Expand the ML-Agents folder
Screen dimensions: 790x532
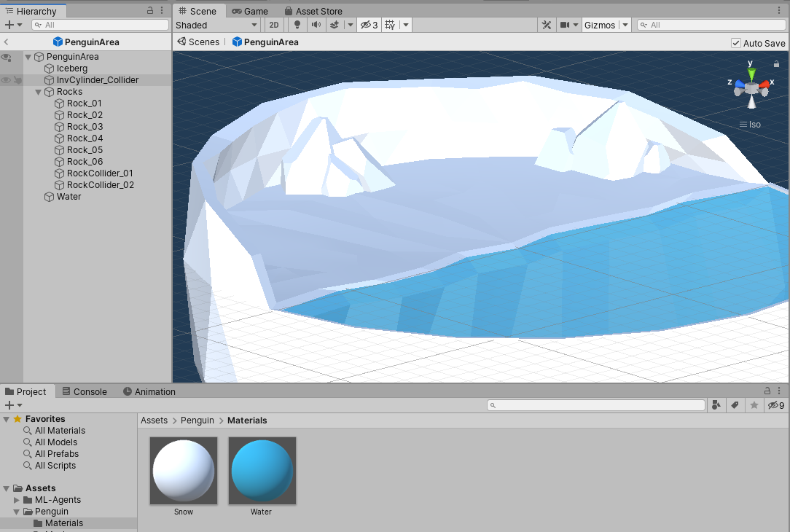[x=17, y=500]
